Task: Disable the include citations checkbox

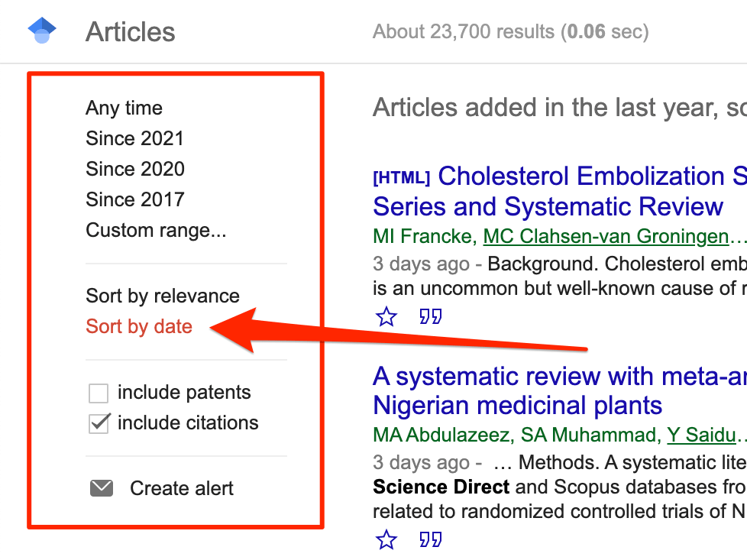Action: click(97, 422)
